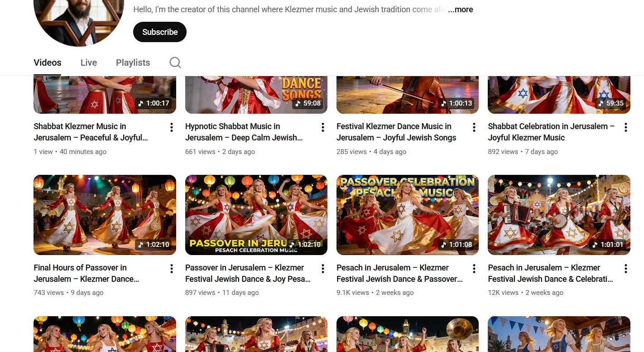Image resolution: width=644 pixels, height=352 pixels.
Task: Switch to the Live tab
Action: 89,63
